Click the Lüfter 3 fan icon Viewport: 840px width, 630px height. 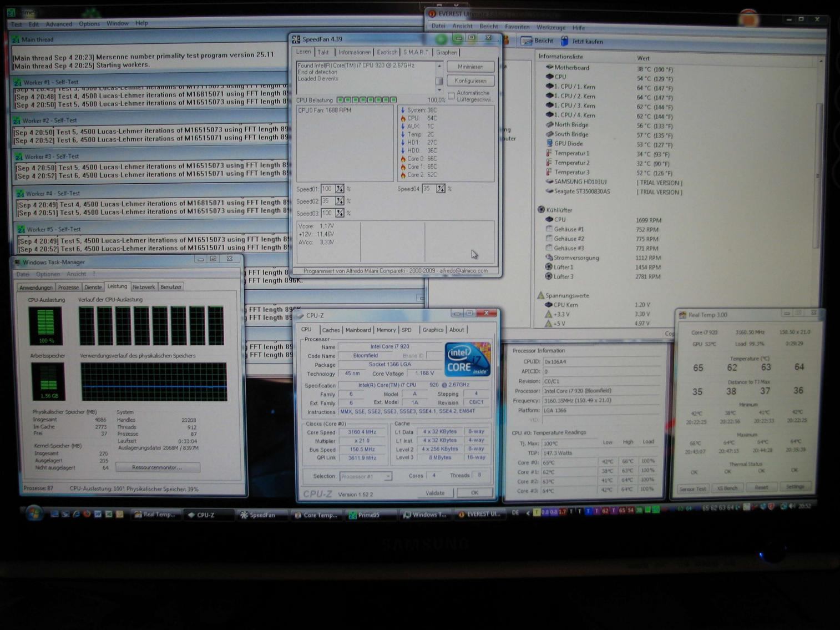[549, 276]
